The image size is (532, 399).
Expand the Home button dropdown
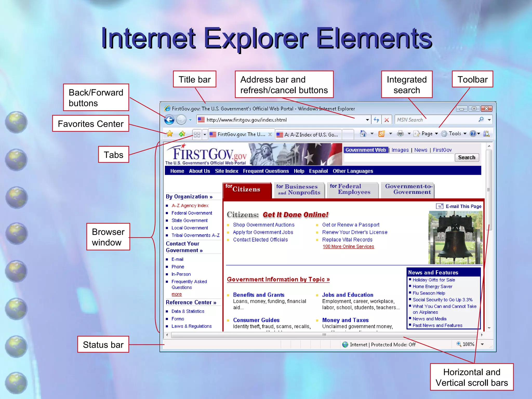point(372,134)
